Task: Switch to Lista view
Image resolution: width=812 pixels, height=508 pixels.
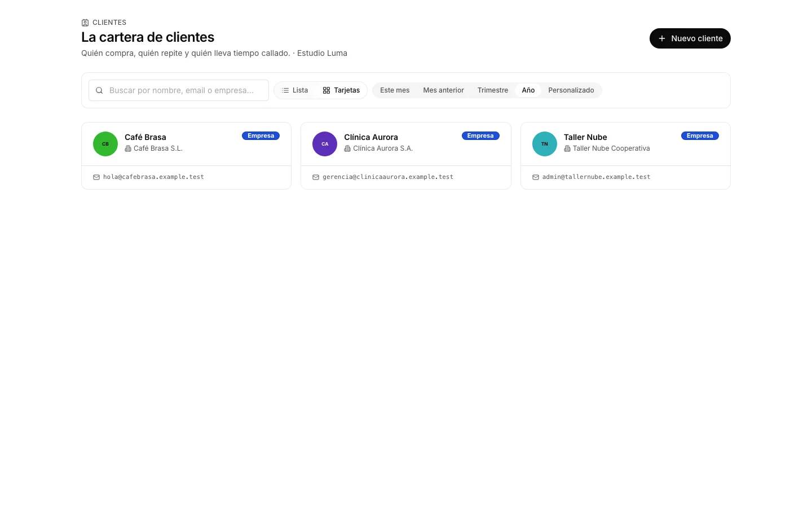Action: 295,90
